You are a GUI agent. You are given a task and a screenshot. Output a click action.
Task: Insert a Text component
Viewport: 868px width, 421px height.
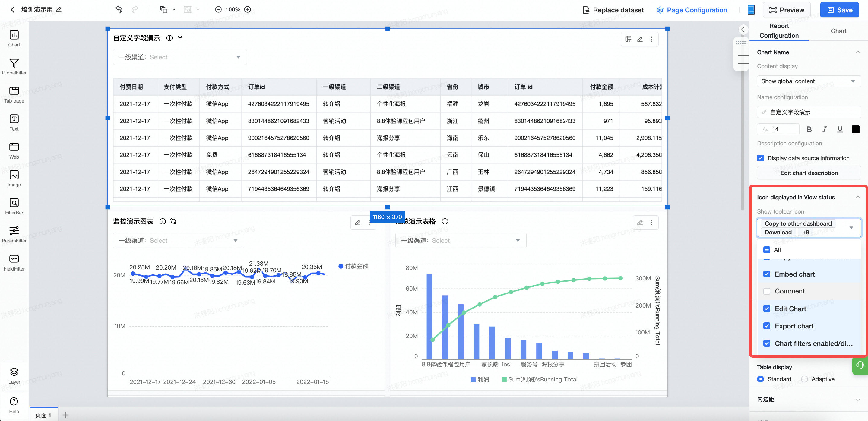(14, 123)
